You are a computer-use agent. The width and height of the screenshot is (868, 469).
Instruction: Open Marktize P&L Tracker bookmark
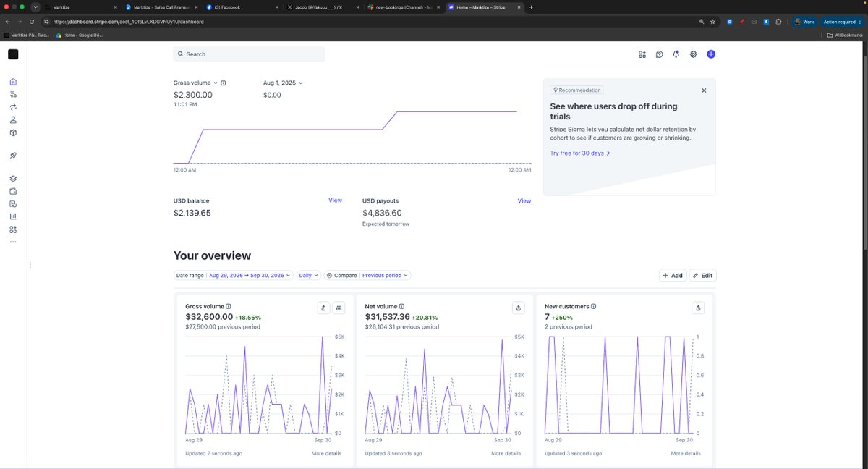[x=26, y=35]
